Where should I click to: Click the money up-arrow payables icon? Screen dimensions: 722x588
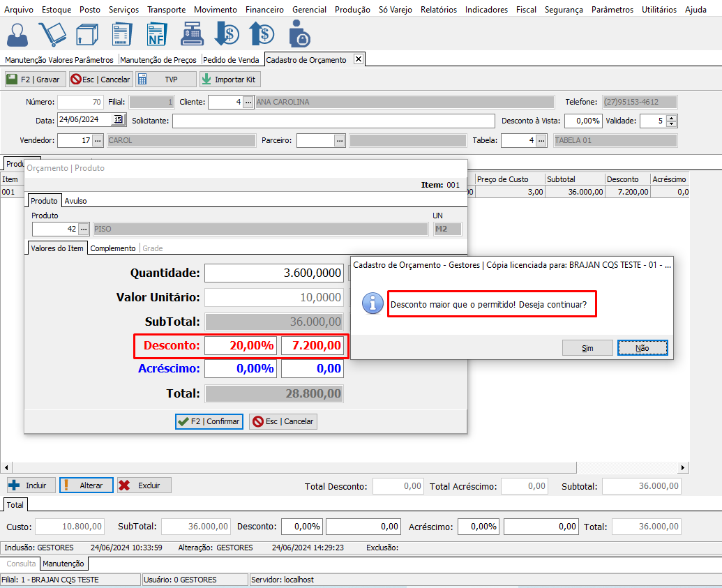[262, 33]
